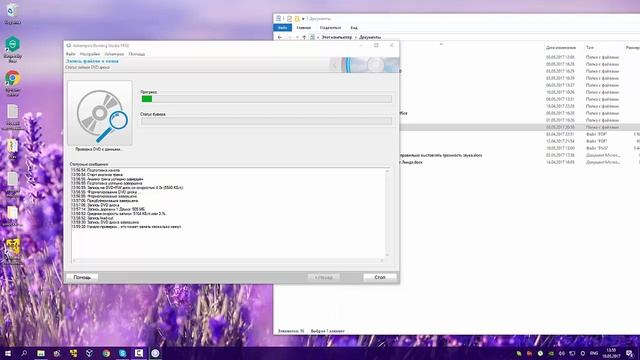The width and height of the screenshot is (640, 360).
Task: Open the Recycle Bin desktop icon
Action: coord(12,14)
